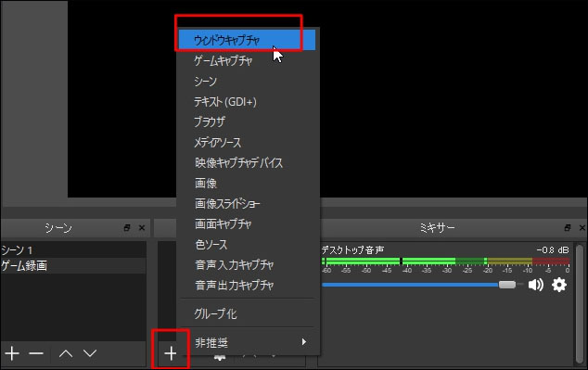Undock the シーン panel

coord(127,227)
